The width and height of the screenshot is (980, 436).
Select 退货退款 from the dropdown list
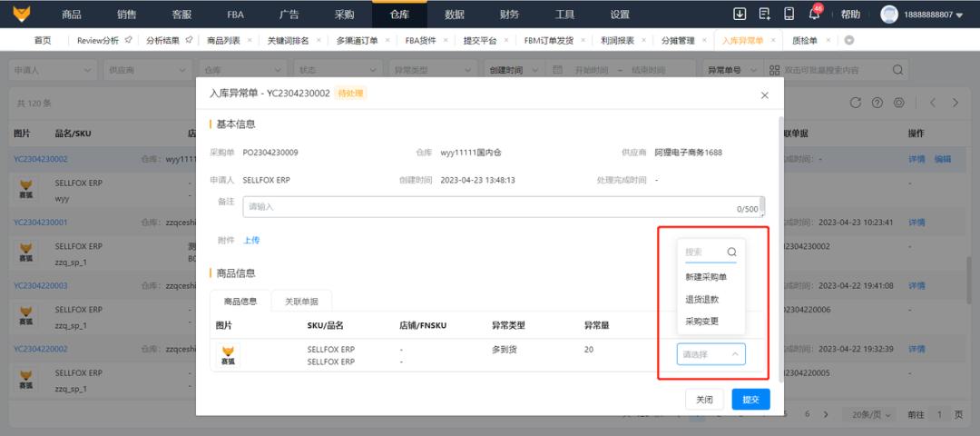701,299
